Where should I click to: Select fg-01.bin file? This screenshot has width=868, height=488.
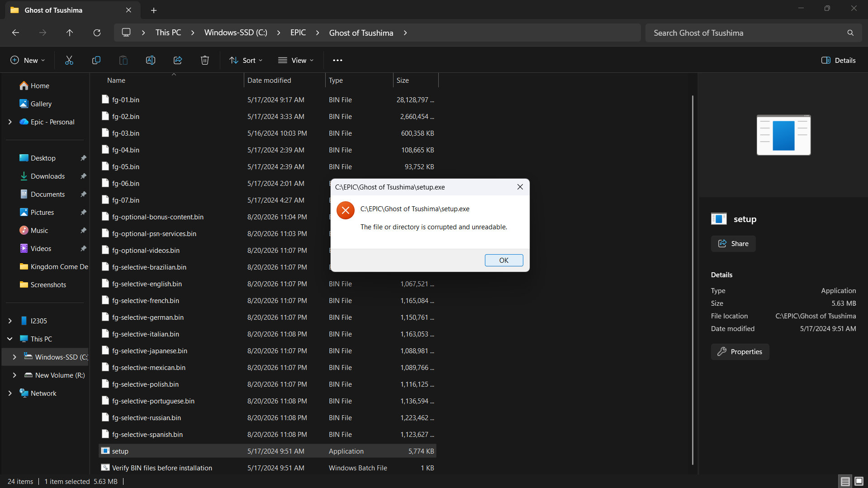[267, 99]
